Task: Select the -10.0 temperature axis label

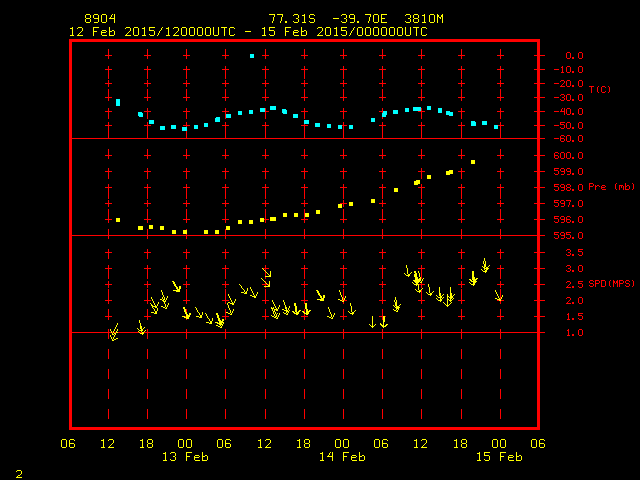Action: click(x=569, y=70)
